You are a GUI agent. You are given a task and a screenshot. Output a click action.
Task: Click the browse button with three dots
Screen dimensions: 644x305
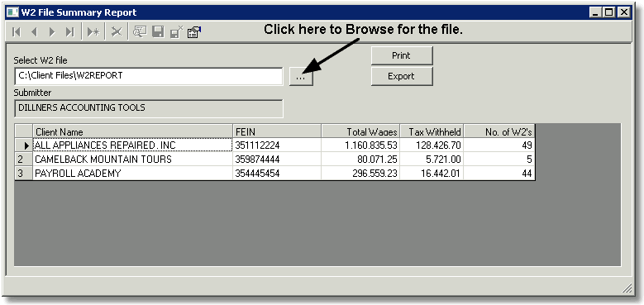(x=301, y=77)
